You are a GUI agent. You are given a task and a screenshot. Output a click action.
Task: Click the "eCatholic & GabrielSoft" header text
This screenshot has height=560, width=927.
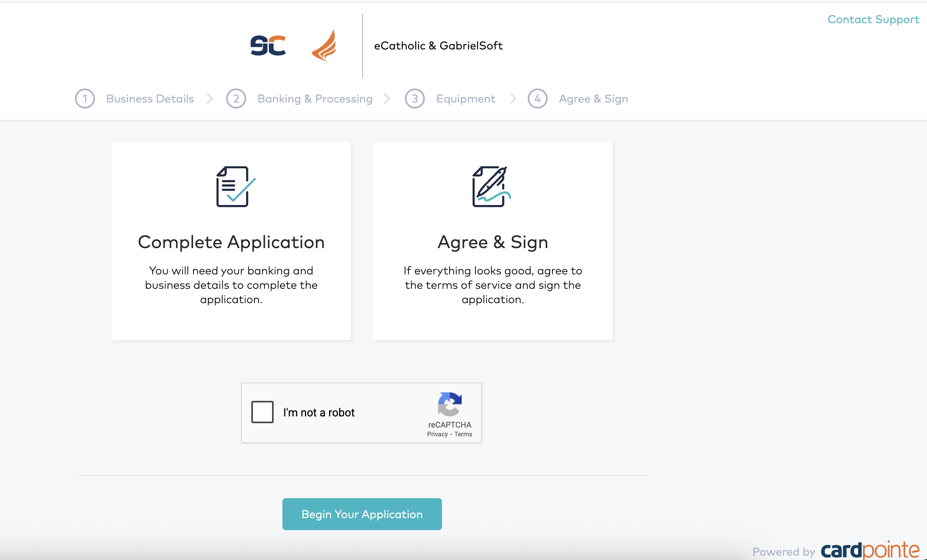(438, 45)
